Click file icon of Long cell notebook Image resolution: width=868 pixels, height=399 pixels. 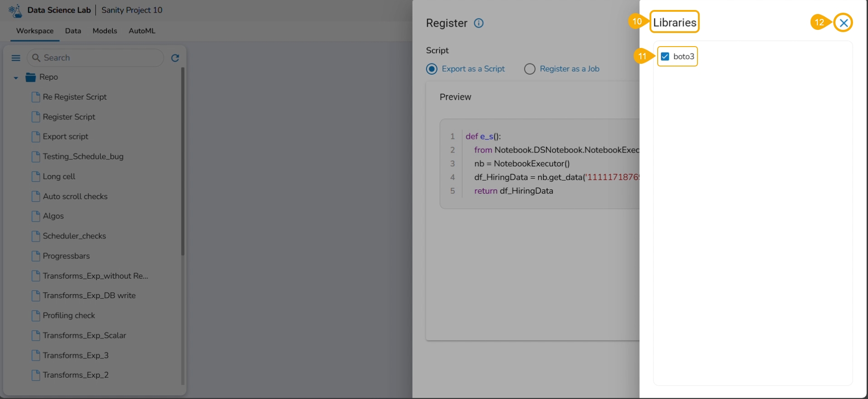point(36,176)
